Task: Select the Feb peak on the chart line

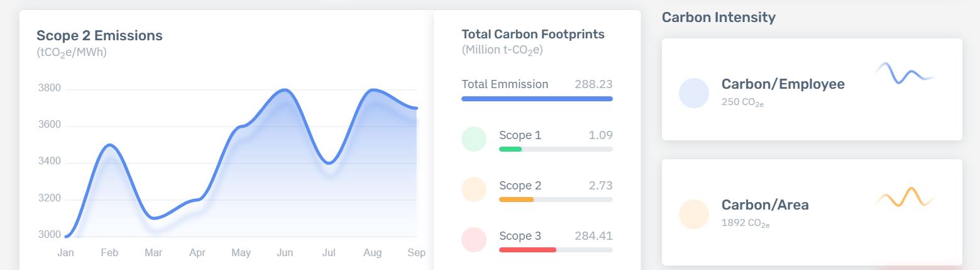Action: coord(110,145)
